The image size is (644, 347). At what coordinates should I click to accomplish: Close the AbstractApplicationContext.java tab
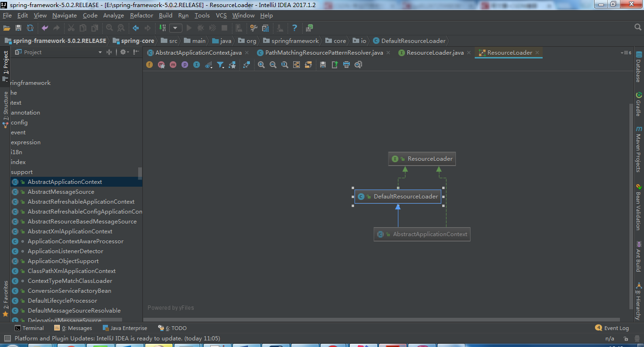[247, 53]
